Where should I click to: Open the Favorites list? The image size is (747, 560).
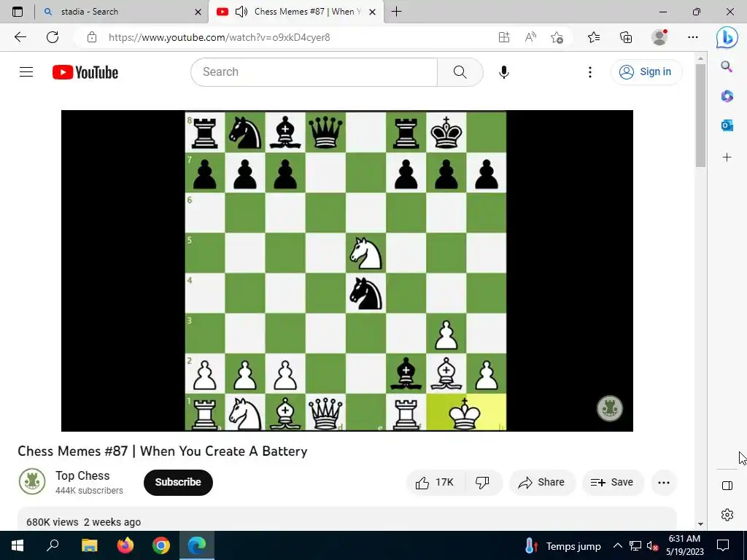point(594,38)
